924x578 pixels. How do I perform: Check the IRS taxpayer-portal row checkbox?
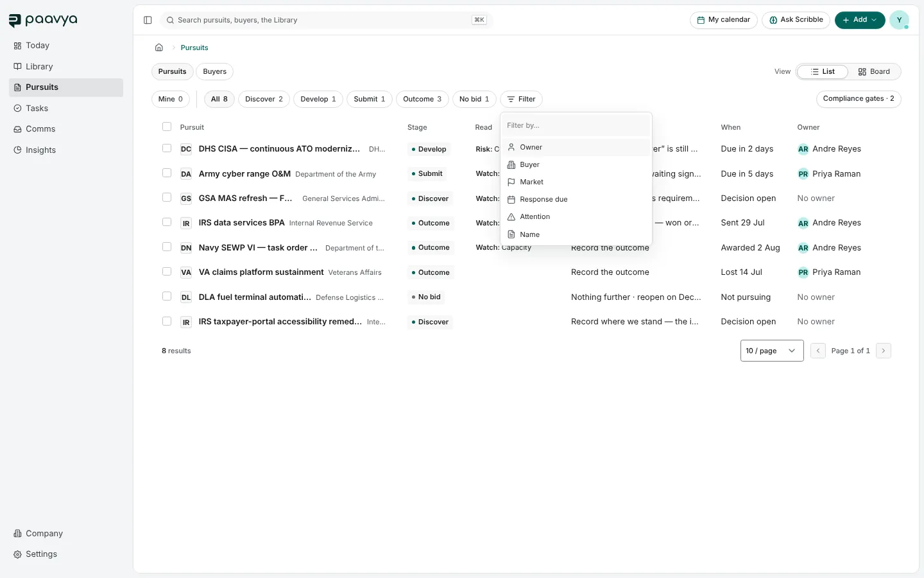pyautogui.click(x=167, y=321)
